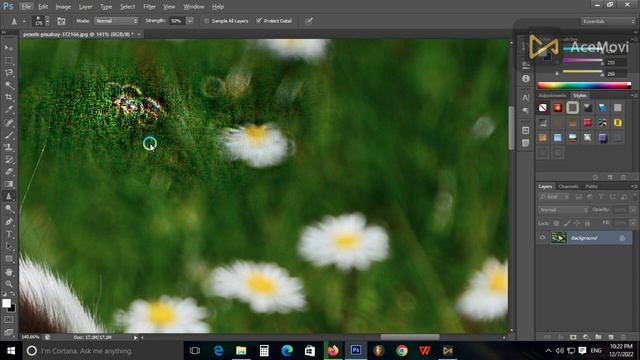Image resolution: width=640 pixels, height=360 pixels.
Task: Open the layer filter Kind dropdown
Action: click(x=554, y=197)
